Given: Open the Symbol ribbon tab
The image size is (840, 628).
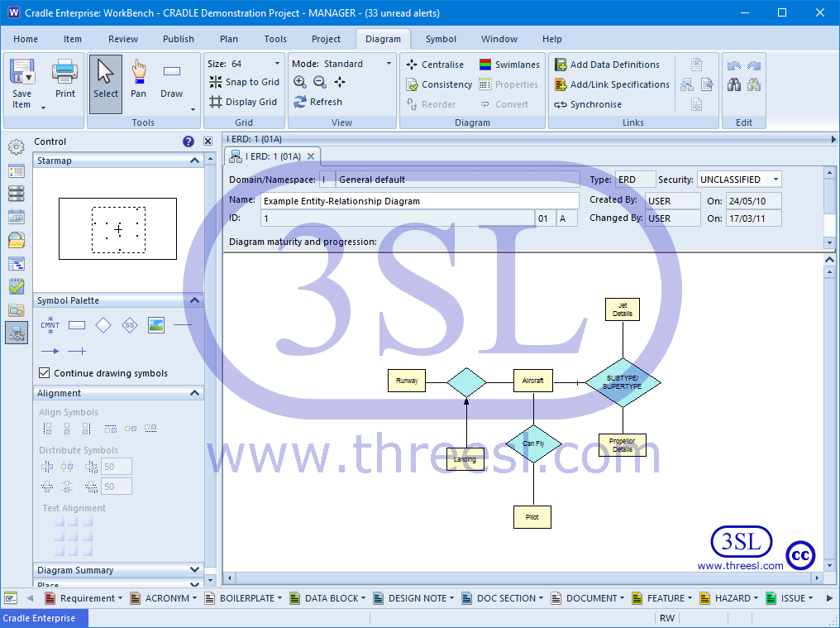Looking at the screenshot, I should (441, 39).
